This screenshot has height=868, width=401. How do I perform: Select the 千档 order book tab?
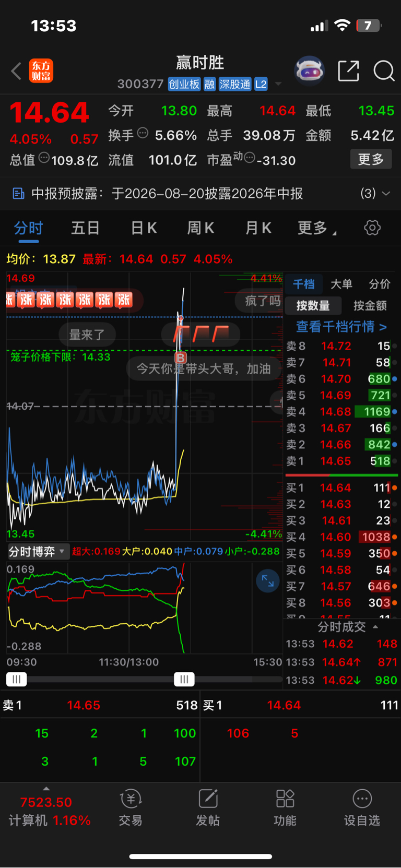tap(304, 284)
